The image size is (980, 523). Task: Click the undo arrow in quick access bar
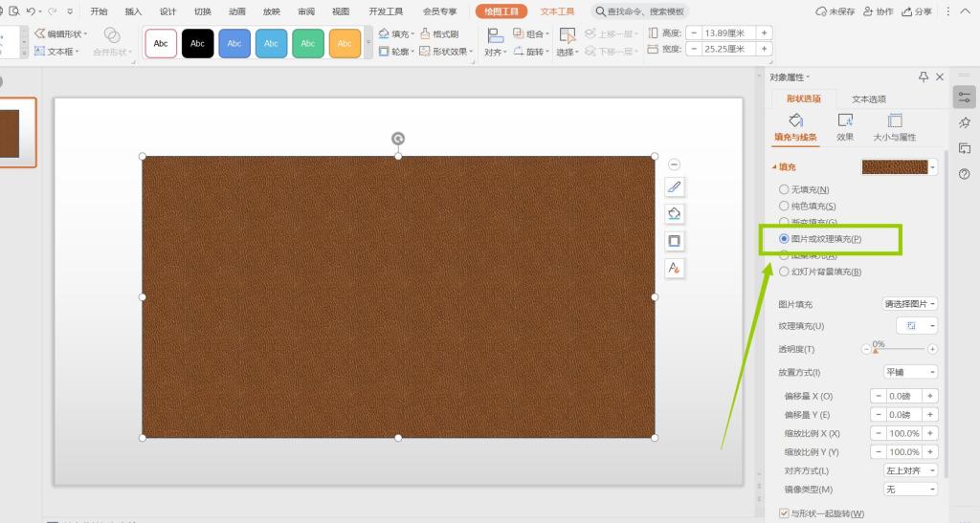[32, 11]
